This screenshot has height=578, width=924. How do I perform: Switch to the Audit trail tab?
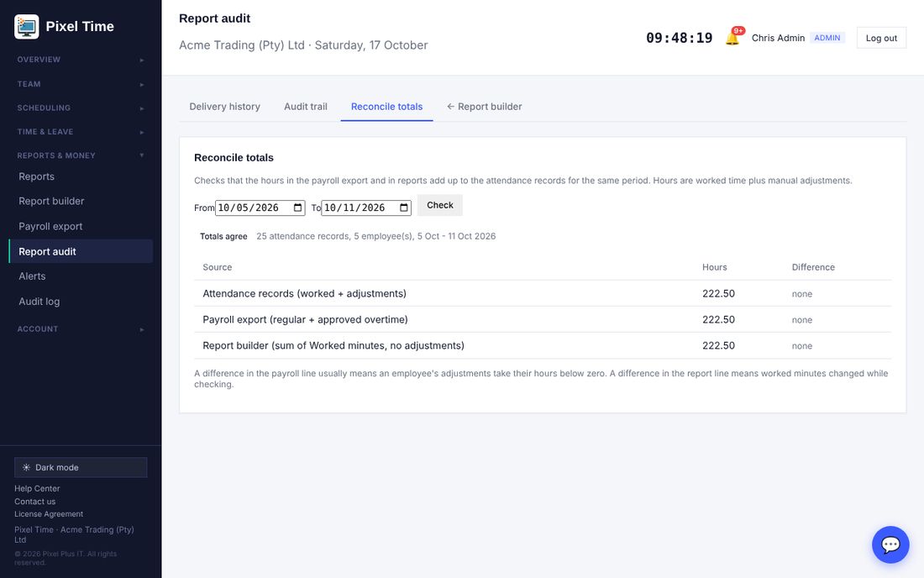point(305,107)
